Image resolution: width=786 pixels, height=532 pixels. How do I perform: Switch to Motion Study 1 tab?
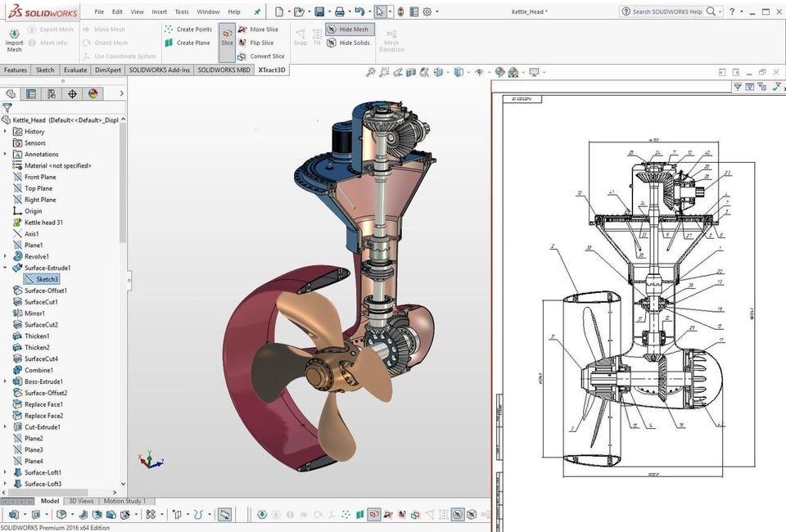(124, 501)
